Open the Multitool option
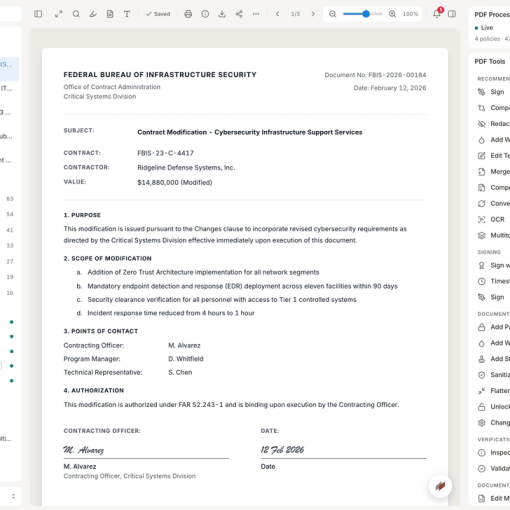510x510 pixels. [493, 235]
